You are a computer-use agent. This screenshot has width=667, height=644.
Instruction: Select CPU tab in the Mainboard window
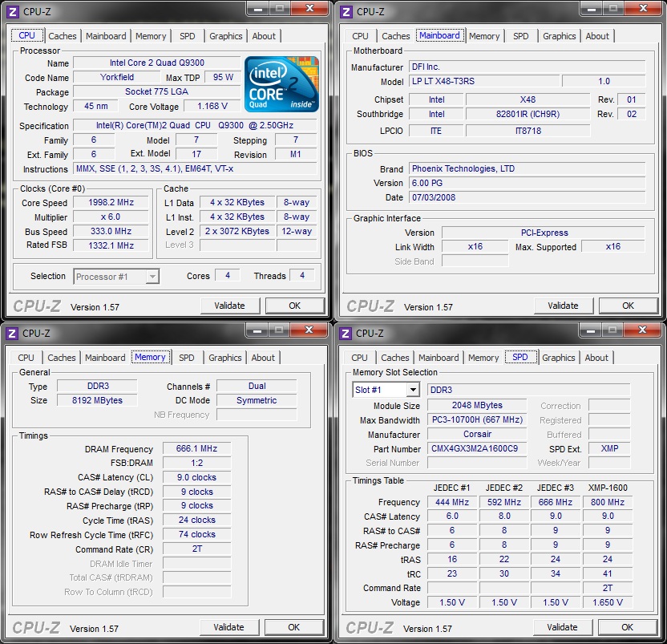(360, 36)
